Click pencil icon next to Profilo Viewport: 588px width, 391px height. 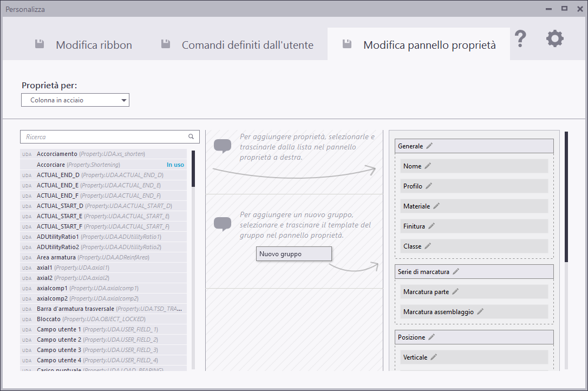pyautogui.click(x=429, y=186)
